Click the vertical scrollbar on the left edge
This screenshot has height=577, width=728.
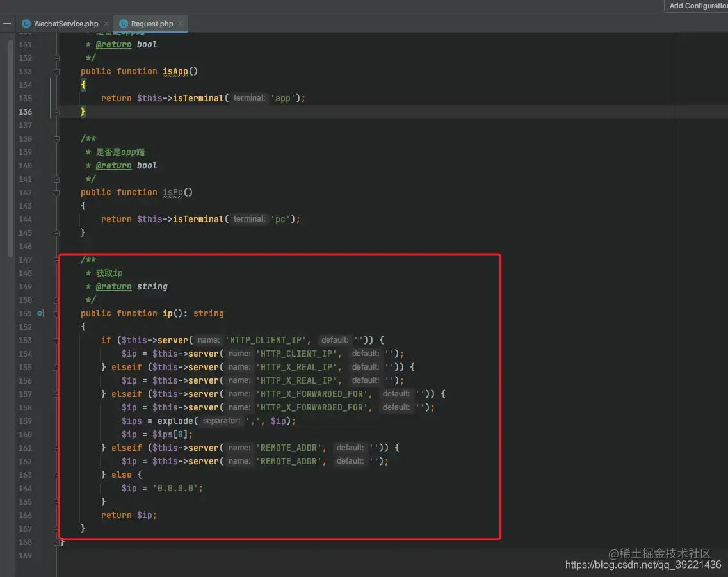11,149
